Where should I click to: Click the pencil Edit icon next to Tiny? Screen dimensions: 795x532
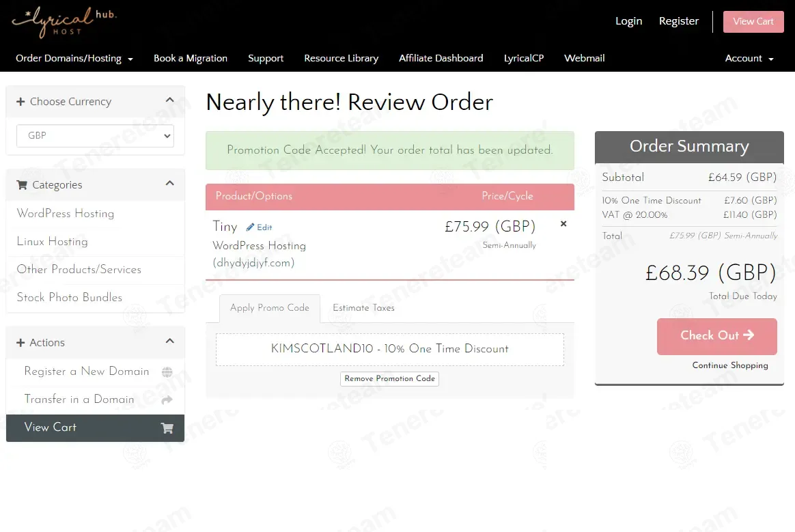250,227
